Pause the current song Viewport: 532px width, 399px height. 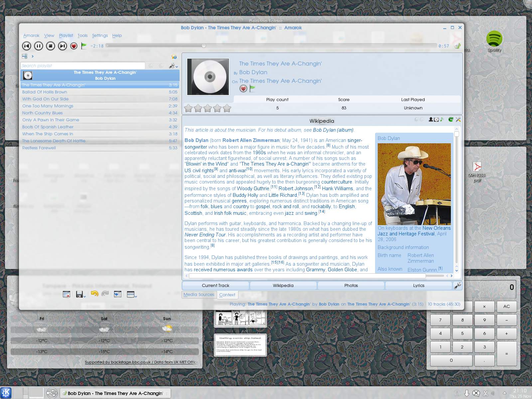click(x=39, y=46)
